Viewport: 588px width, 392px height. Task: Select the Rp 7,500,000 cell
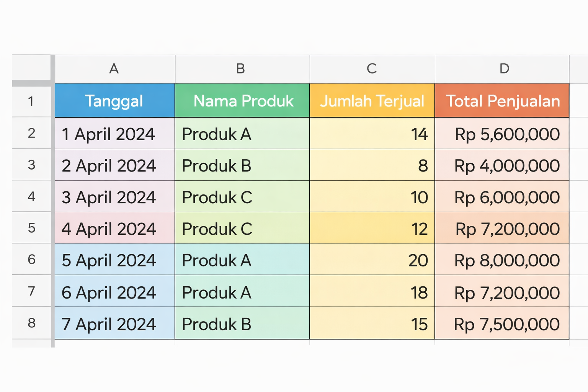[x=502, y=324]
